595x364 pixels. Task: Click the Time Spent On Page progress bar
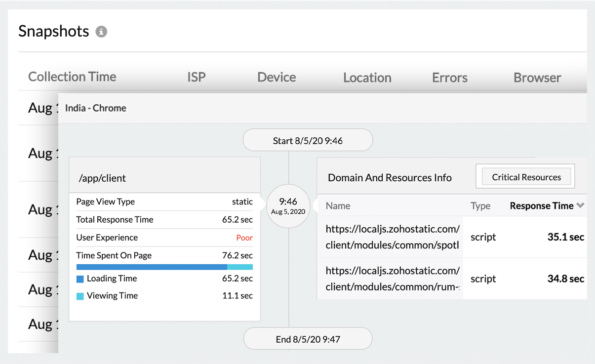tap(164, 267)
